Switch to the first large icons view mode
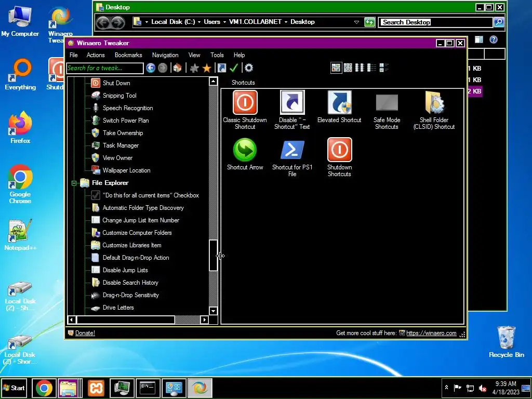 pos(336,68)
